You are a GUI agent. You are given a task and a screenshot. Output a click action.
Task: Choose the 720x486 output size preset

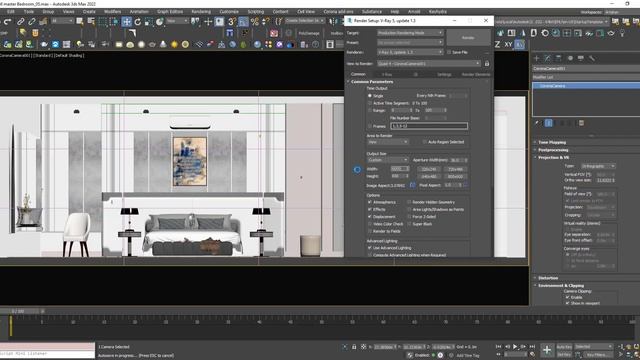pos(455,169)
